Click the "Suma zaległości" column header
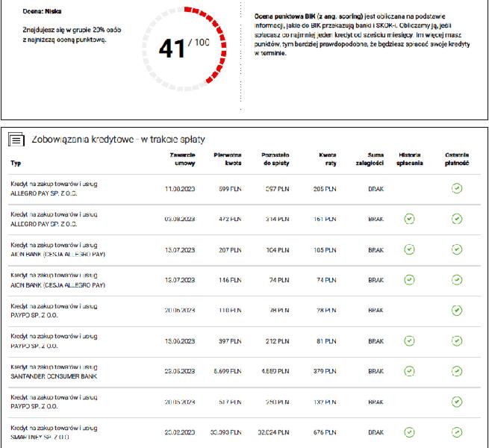The height and width of the screenshot is (448, 489). click(x=370, y=159)
